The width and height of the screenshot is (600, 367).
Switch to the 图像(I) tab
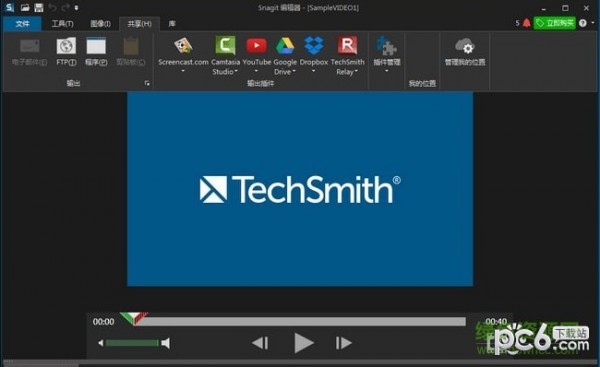tap(100, 24)
